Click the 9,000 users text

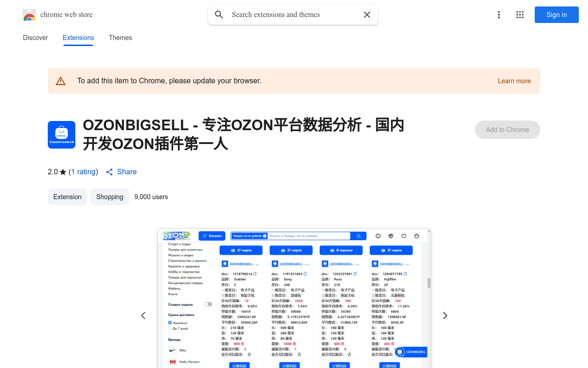[151, 197]
